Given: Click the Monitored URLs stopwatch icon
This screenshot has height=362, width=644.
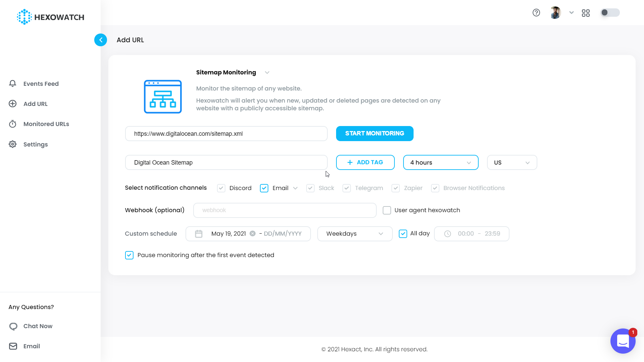Looking at the screenshot, I should (13, 124).
